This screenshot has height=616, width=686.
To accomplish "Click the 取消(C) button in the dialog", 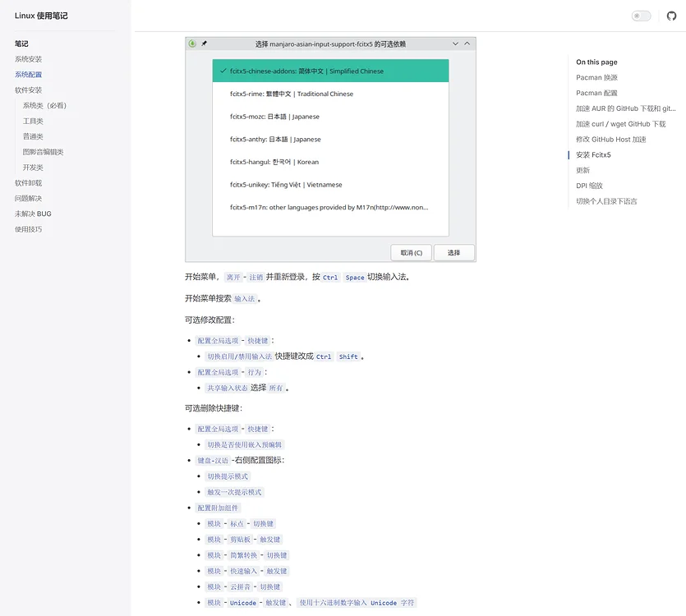I will coord(411,252).
